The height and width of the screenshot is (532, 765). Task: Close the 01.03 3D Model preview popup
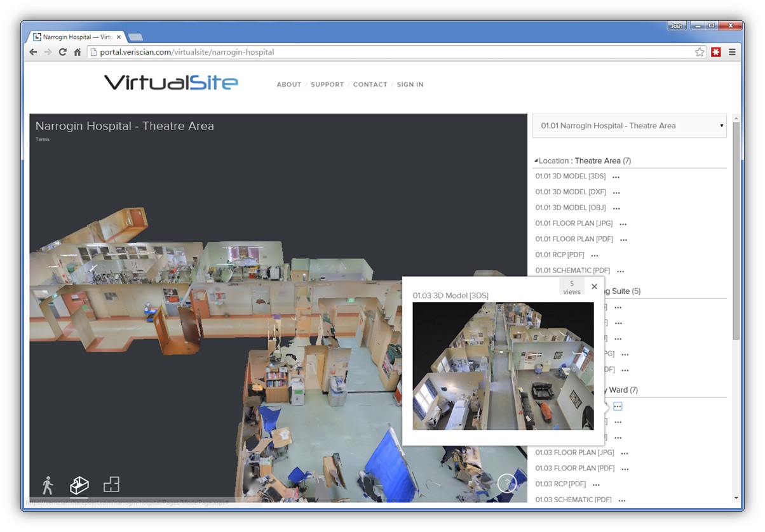pos(594,286)
